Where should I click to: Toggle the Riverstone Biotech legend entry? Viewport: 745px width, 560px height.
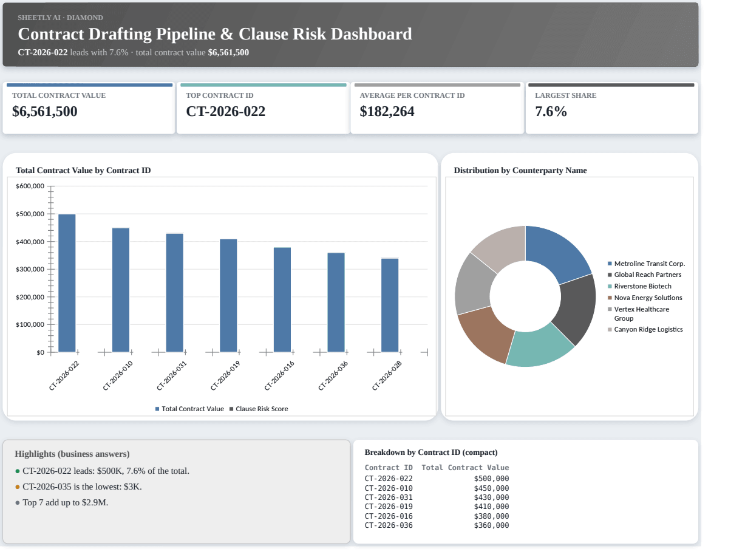[x=640, y=286]
